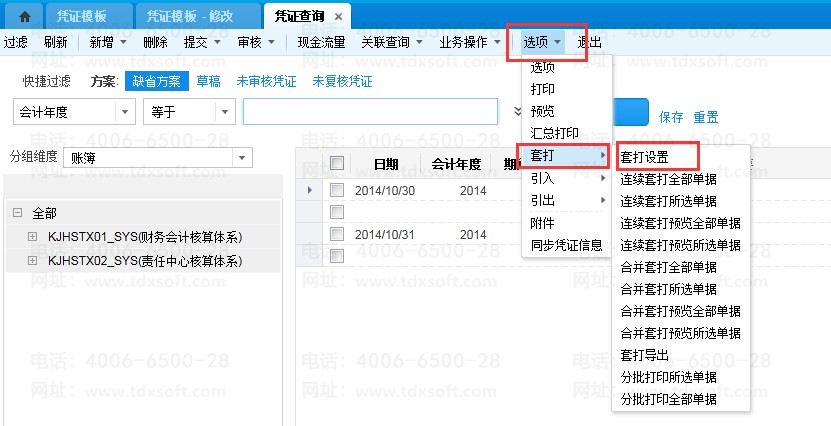Open the 会计年度 field dropdown
The width and height of the screenshot is (831, 426).
tap(126, 112)
